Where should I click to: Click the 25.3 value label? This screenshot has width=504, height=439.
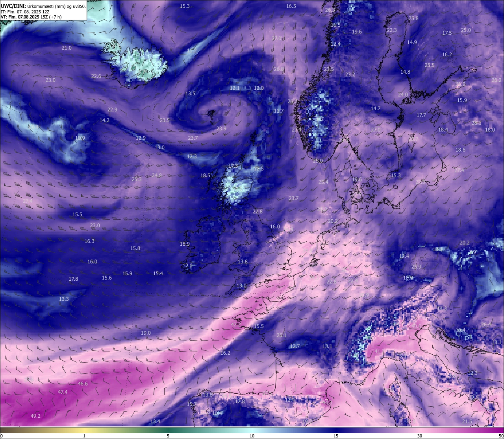tap(137, 179)
